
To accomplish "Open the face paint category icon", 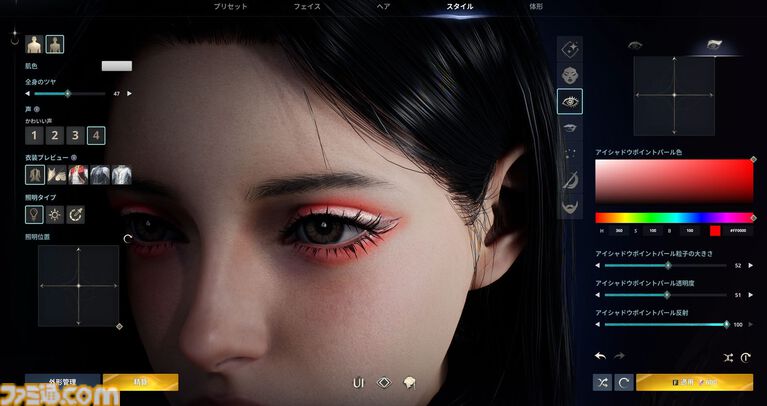I will coord(570,180).
